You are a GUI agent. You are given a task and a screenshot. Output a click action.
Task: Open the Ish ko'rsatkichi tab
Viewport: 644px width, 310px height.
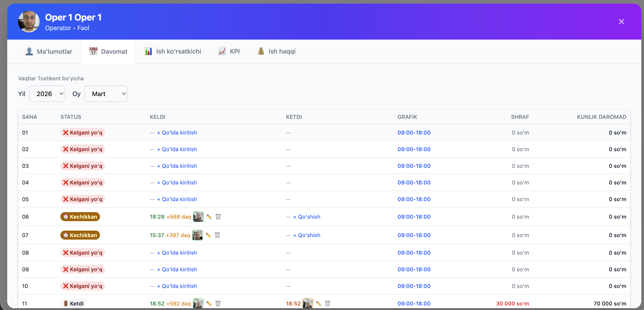point(173,52)
